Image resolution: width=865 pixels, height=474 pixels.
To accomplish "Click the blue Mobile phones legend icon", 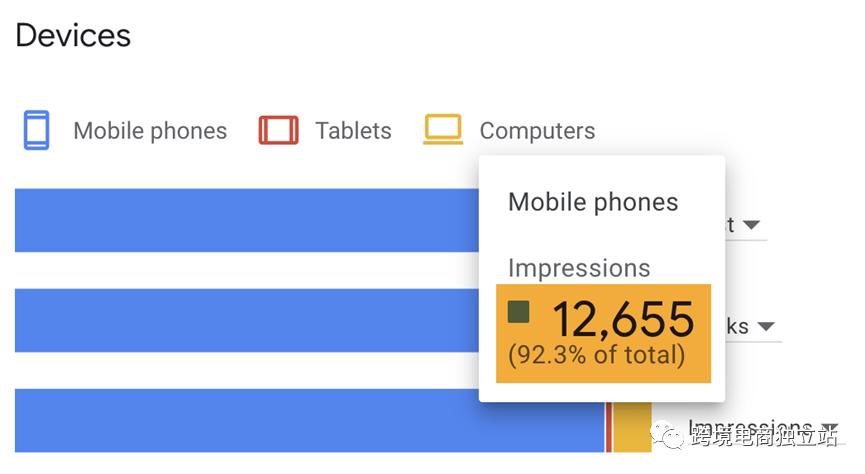I will click(37, 131).
